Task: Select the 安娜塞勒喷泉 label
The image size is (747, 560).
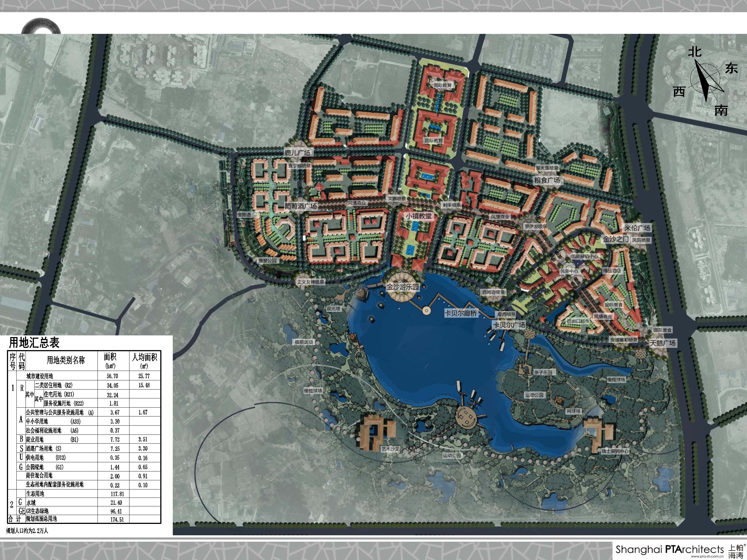Action: [x=624, y=340]
